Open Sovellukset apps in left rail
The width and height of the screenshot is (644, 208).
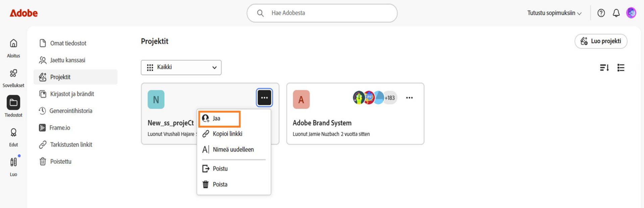[13, 78]
